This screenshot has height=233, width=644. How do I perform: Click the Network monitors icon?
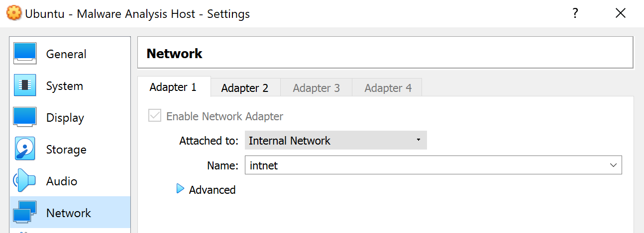coord(25,213)
